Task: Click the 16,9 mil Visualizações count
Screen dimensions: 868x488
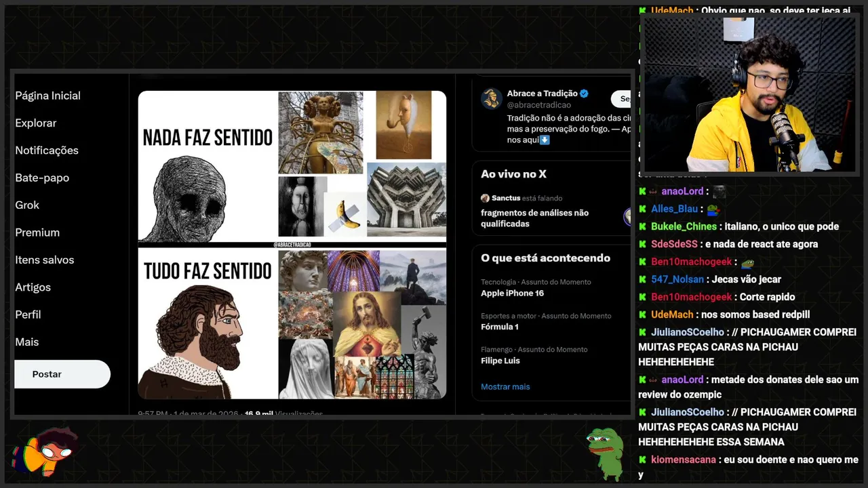Action: pos(283,413)
